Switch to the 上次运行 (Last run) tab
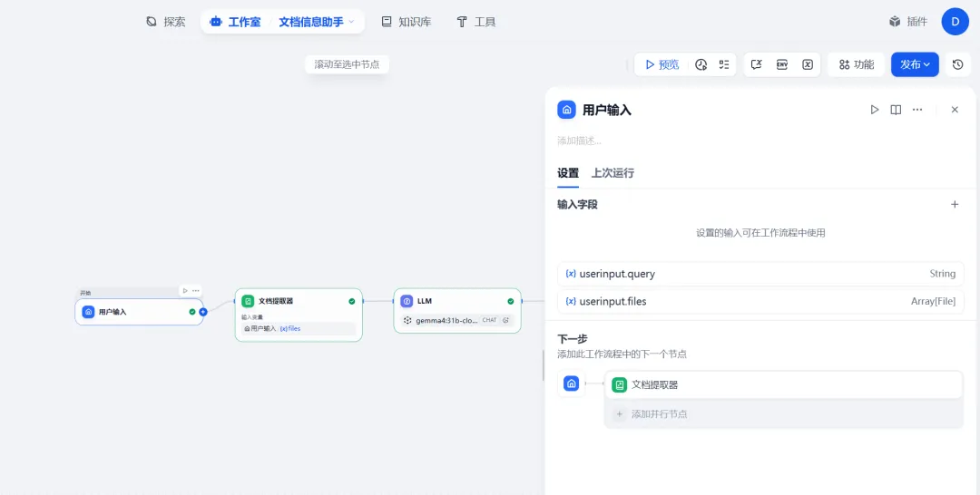 pos(612,173)
